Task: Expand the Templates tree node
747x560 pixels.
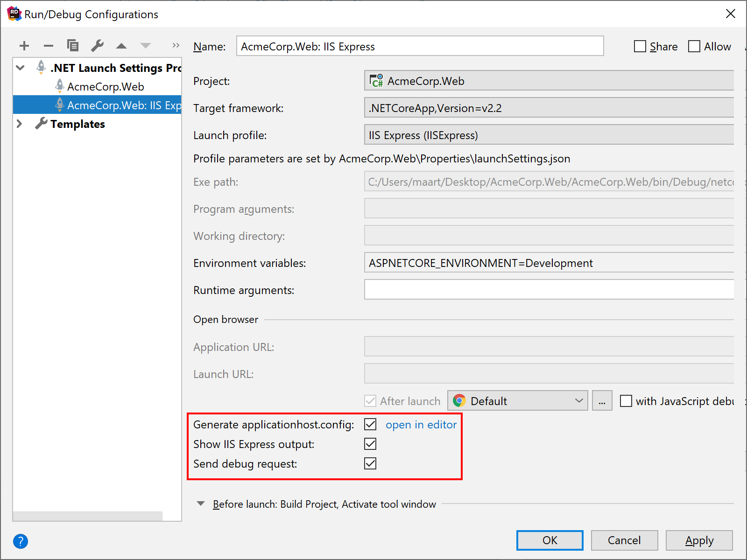Action: point(20,124)
